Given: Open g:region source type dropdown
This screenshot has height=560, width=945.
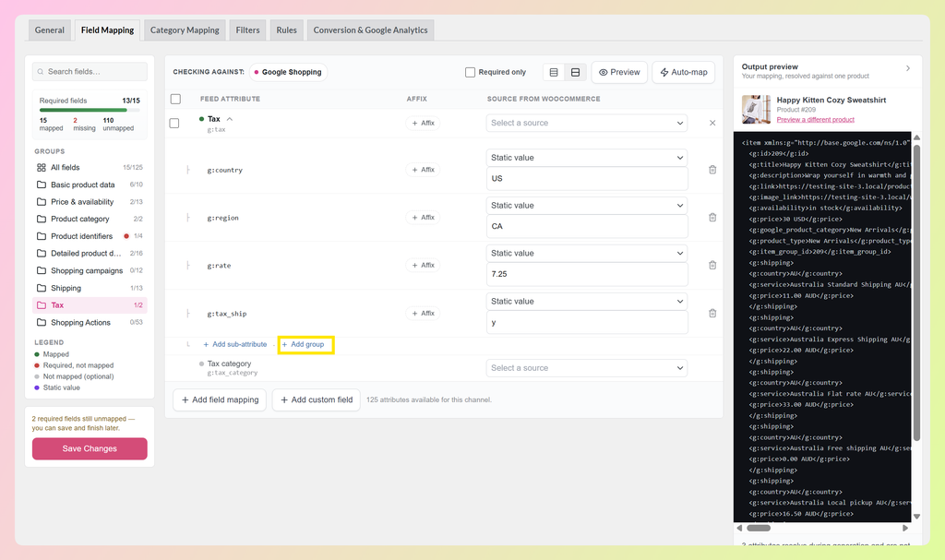Looking at the screenshot, I should coord(587,206).
